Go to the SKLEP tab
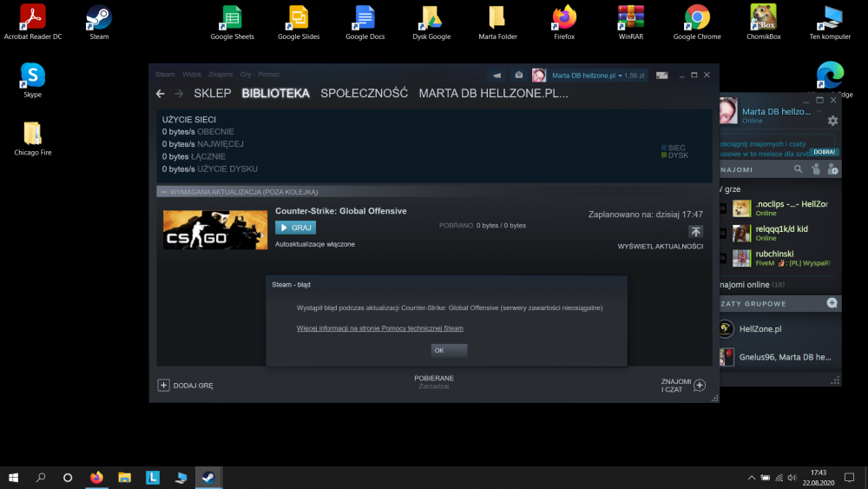 coord(212,94)
